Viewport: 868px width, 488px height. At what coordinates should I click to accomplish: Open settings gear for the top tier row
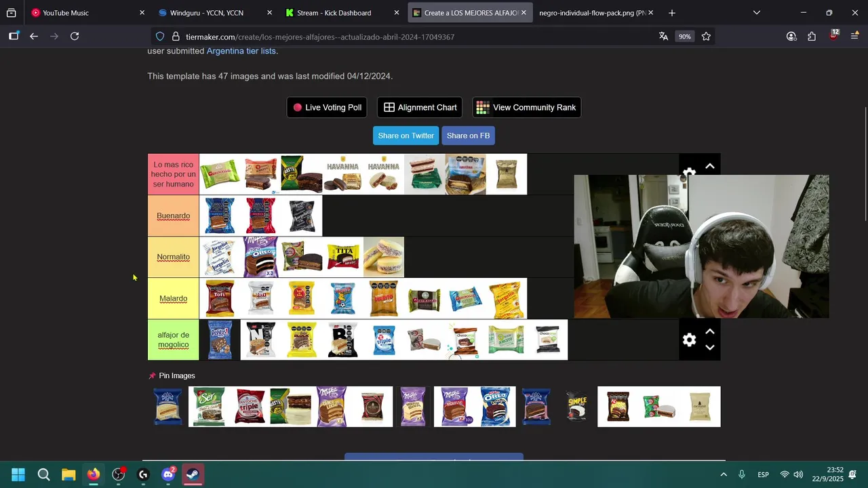(689, 172)
